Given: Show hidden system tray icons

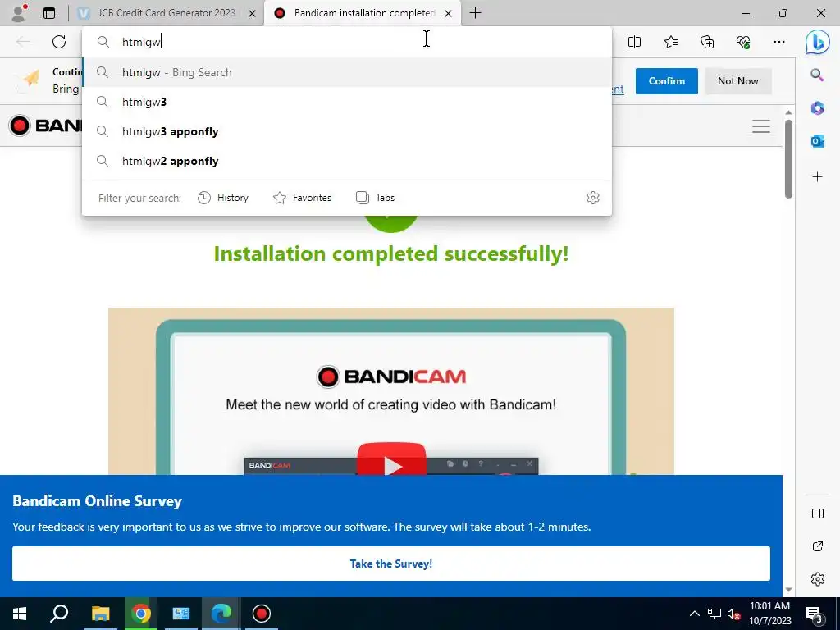Looking at the screenshot, I should 694,614.
